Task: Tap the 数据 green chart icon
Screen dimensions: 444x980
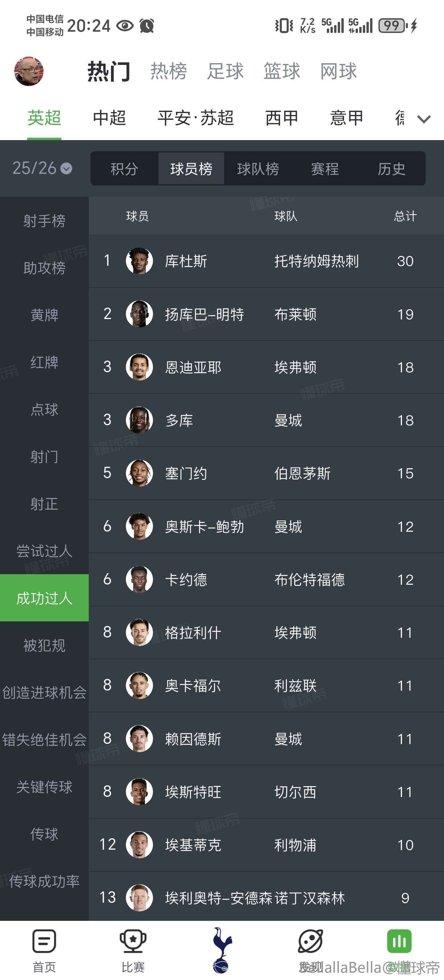Action: (x=399, y=941)
